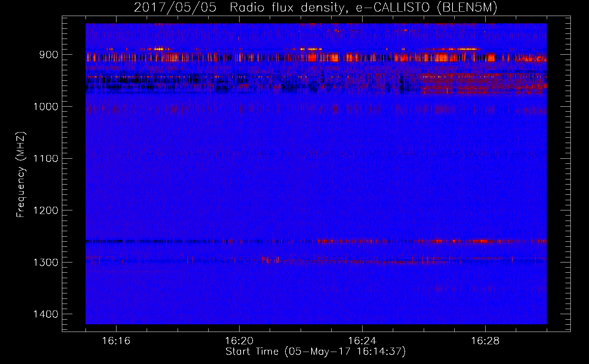Select the 900 frequency axis label
Image resolution: width=589 pixels, height=364 pixels.
point(49,55)
